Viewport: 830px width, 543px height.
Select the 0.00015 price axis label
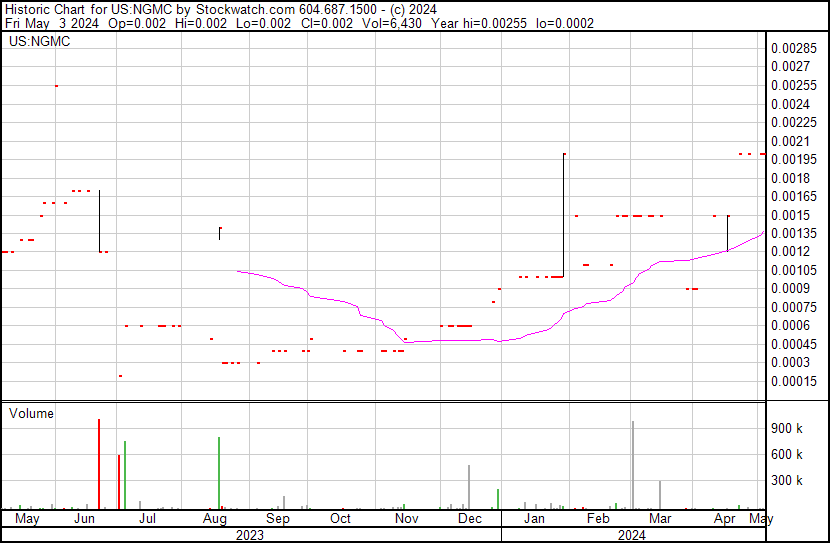pos(794,382)
